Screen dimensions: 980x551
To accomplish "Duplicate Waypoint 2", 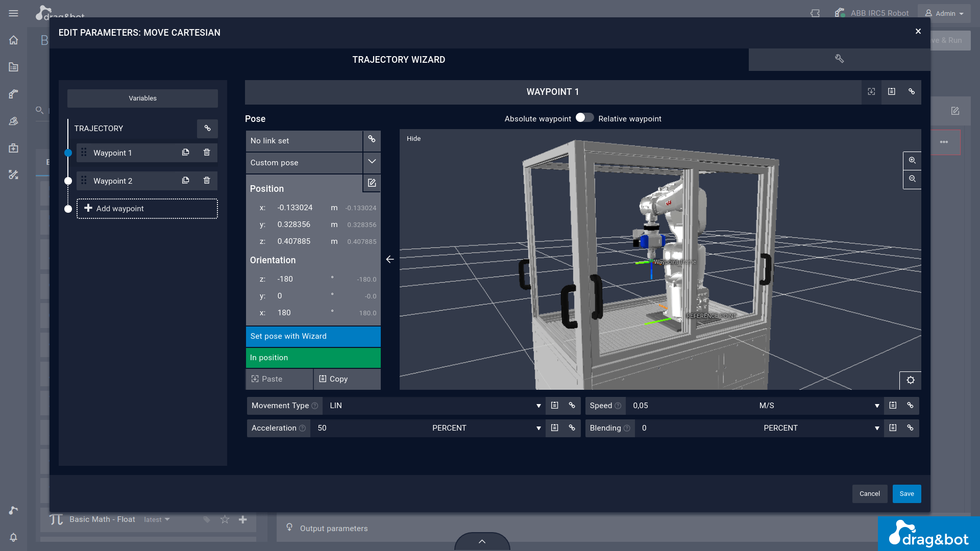I will (x=186, y=181).
